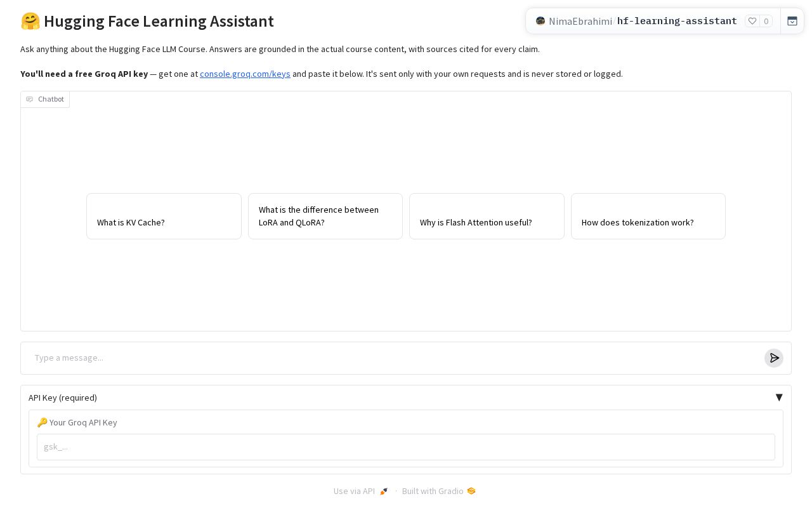Image resolution: width=812 pixels, height=508 pixels.
Task: Click the Groq API key input field
Action: 406,447
